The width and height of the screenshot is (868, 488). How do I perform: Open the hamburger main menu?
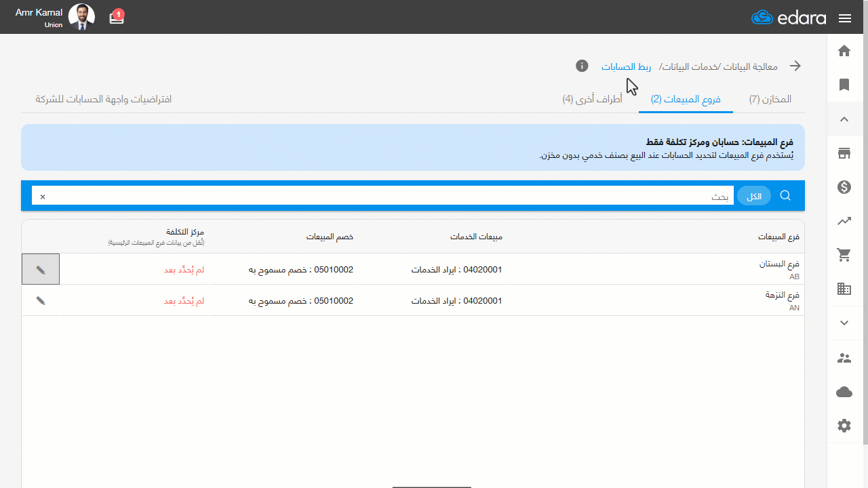(x=844, y=18)
